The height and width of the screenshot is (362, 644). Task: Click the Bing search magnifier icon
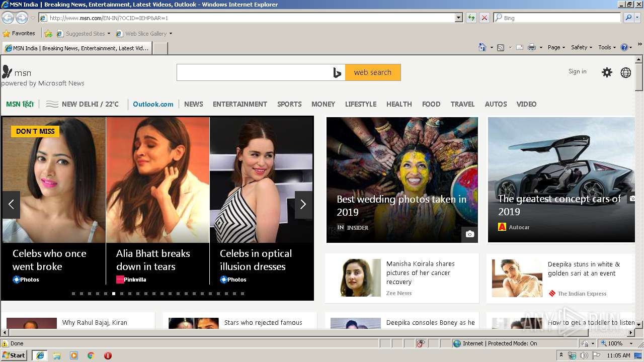[628, 18]
